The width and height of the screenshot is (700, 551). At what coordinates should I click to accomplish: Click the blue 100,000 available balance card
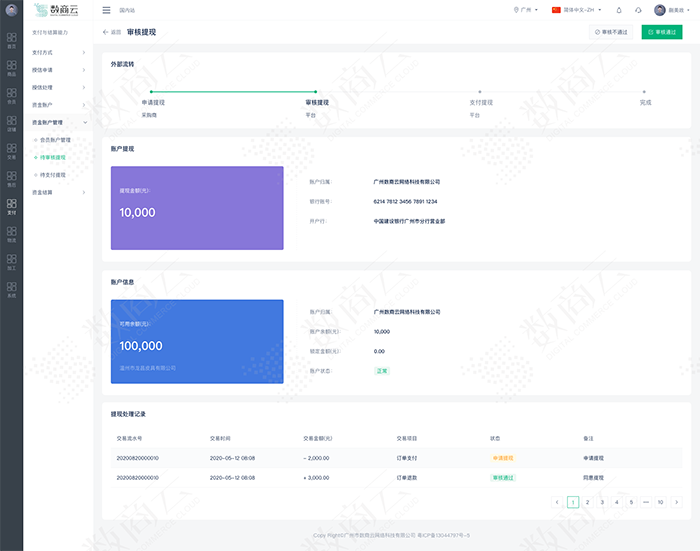coord(197,342)
